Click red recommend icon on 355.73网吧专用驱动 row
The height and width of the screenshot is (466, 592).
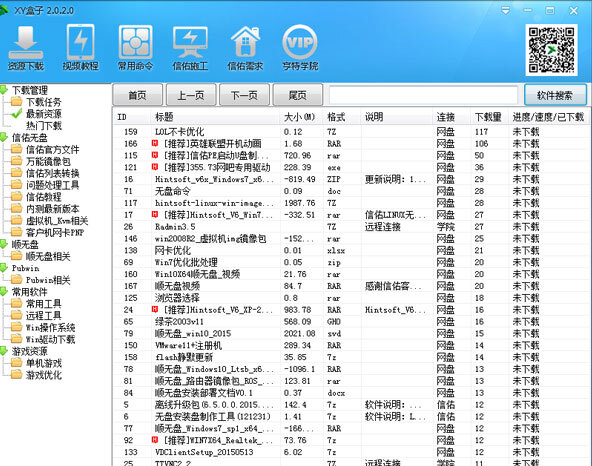pos(155,167)
